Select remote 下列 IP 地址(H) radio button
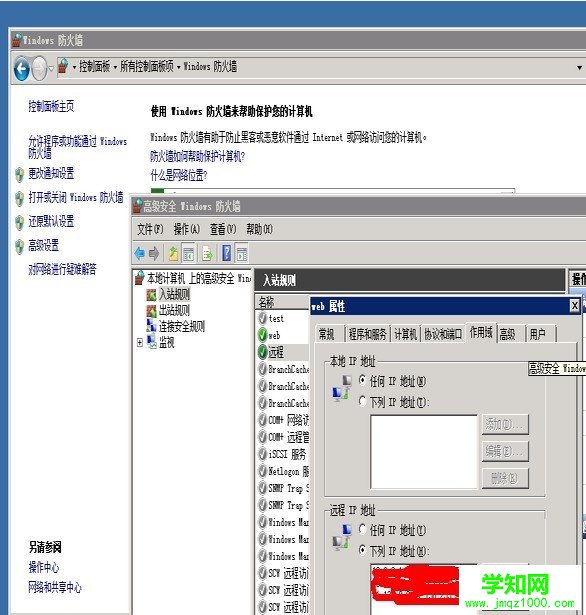The image size is (586, 615). point(362,550)
